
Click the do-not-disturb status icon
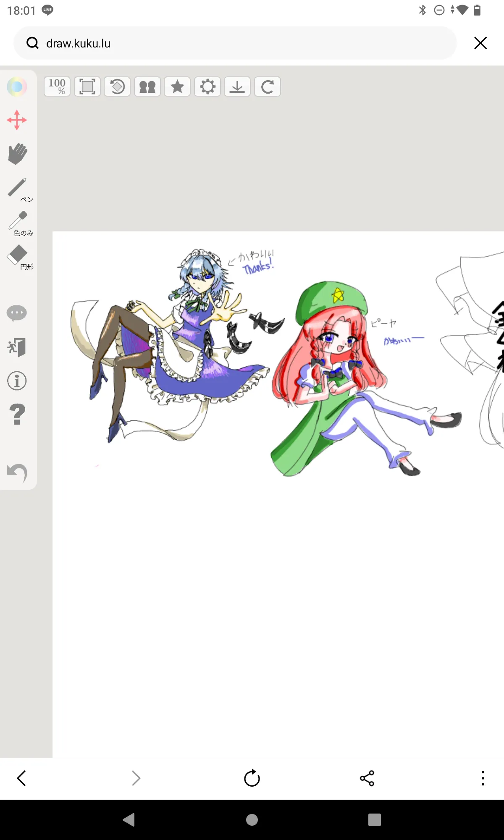point(439,10)
